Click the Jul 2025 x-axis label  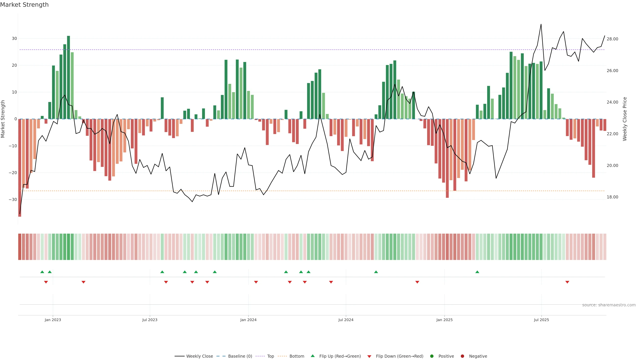(541, 320)
